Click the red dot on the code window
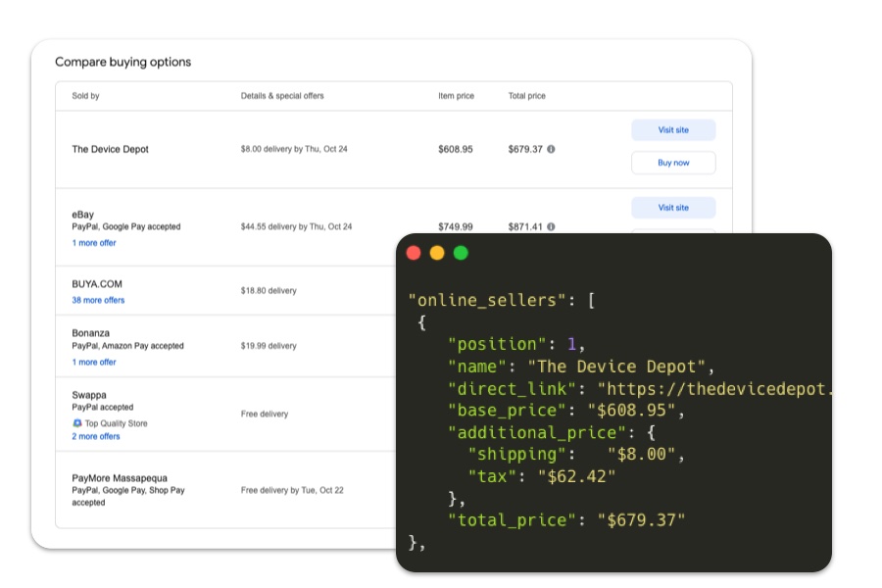This screenshot has height=588, width=882. (414, 253)
